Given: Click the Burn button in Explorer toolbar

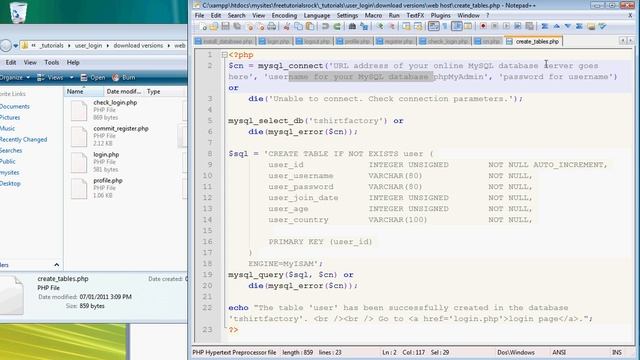Looking at the screenshot, I should click(x=124, y=78).
